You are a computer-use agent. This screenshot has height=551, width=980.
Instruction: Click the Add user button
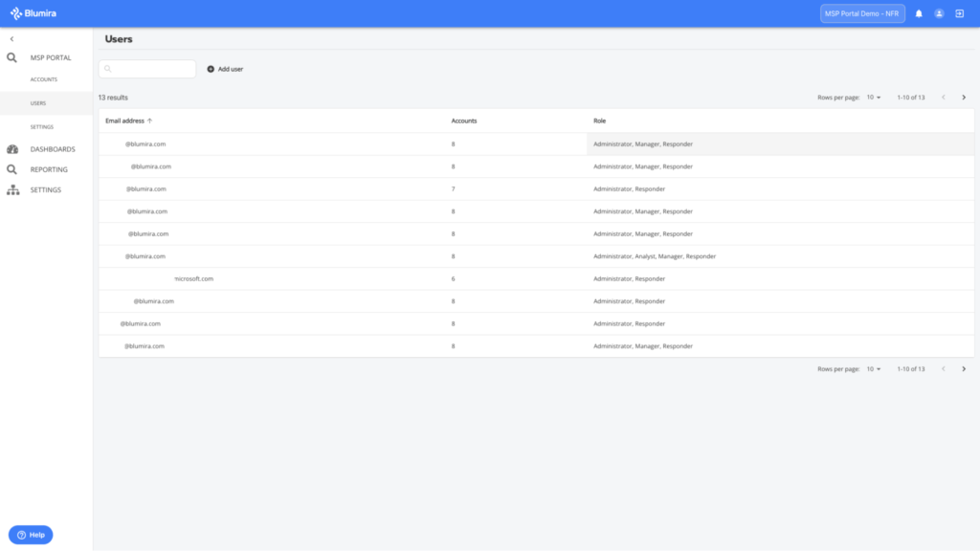226,68
